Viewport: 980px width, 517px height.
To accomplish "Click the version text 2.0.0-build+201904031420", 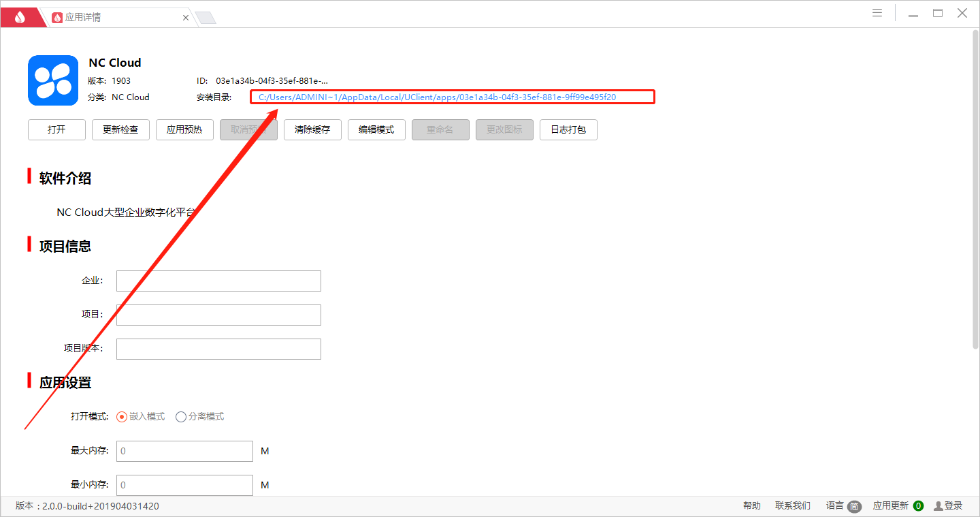I will pyautogui.click(x=101, y=506).
